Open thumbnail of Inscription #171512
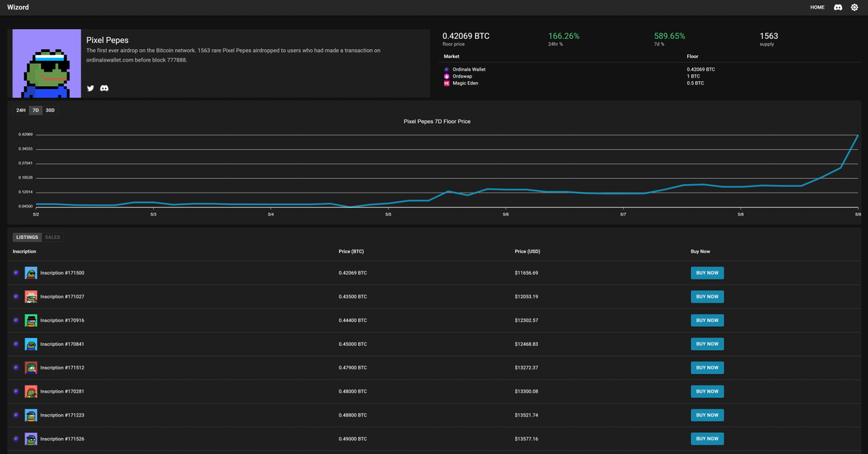This screenshot has height=454, width=868. pos(31,368)
